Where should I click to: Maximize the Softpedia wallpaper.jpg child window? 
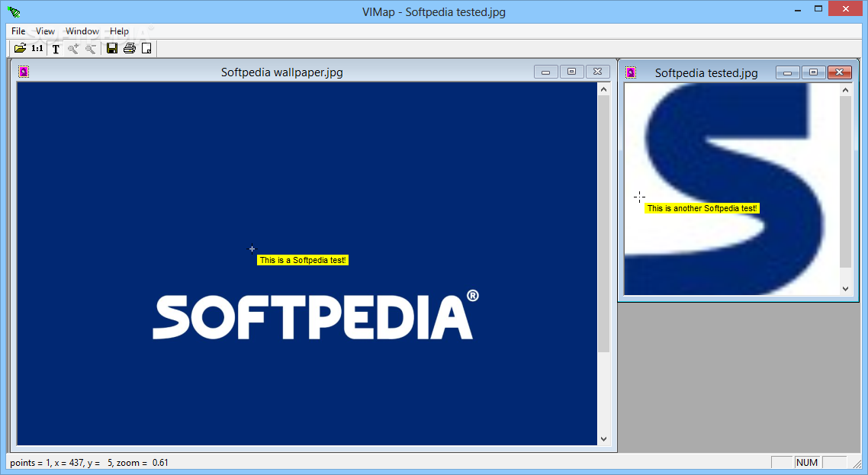572,72
